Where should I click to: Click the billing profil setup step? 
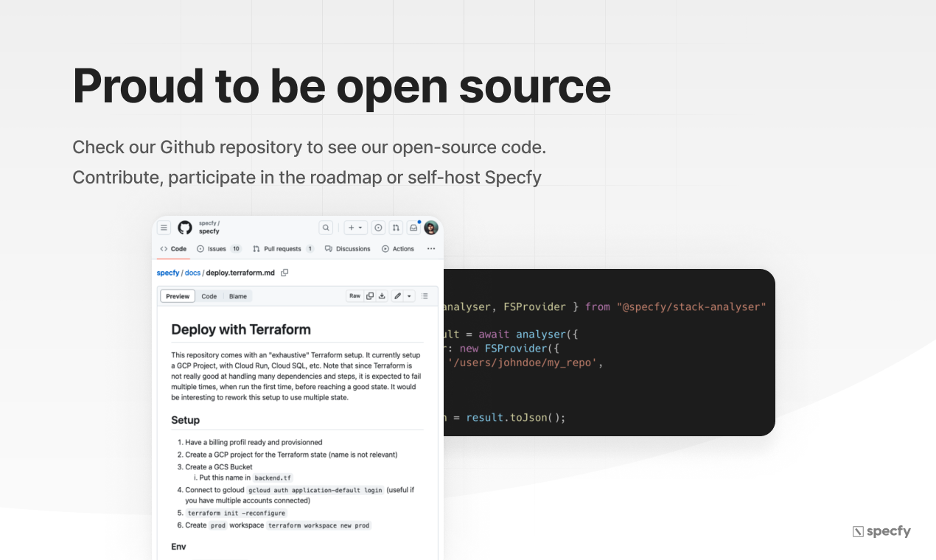(x=254, y=443)
